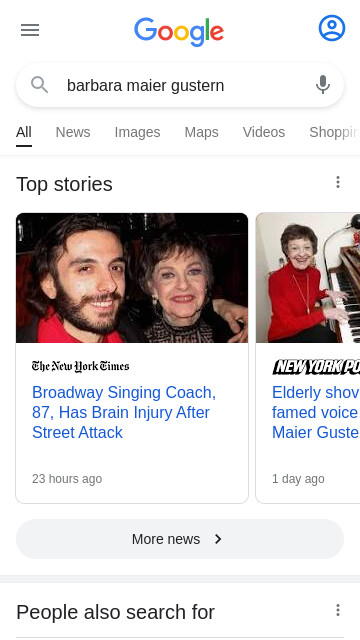Open People also search for options
Screen dimensions: 360x640
tap(338, 610)
